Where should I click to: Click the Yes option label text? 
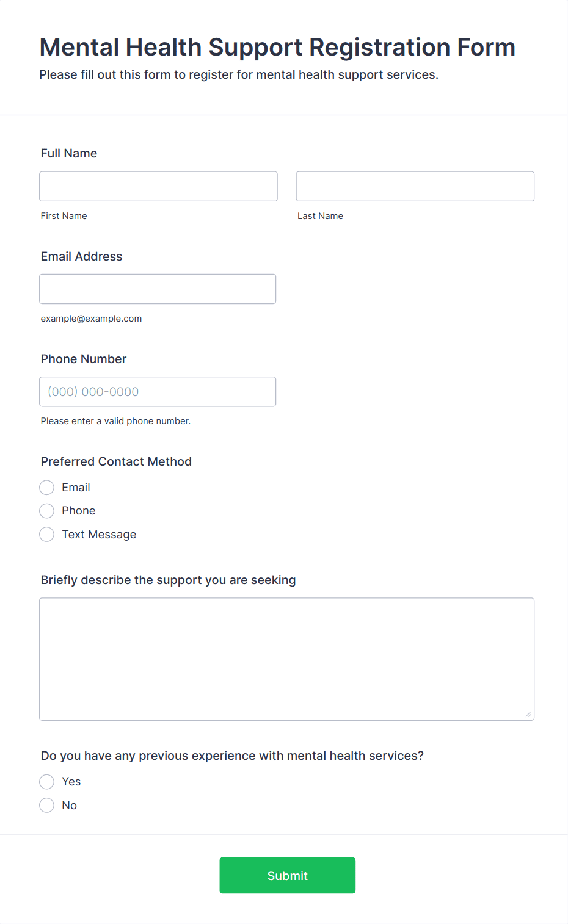coord(71,782)
